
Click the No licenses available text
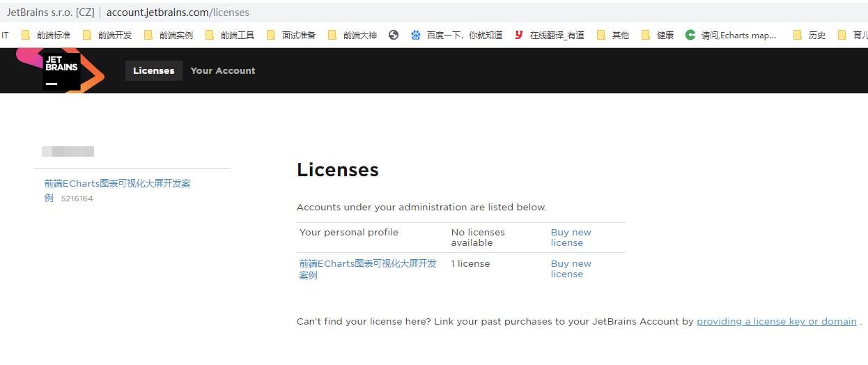click(478, 238)
